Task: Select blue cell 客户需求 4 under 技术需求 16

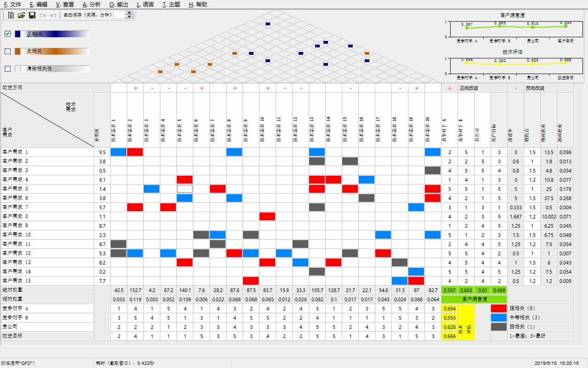Action: (367, 179)
